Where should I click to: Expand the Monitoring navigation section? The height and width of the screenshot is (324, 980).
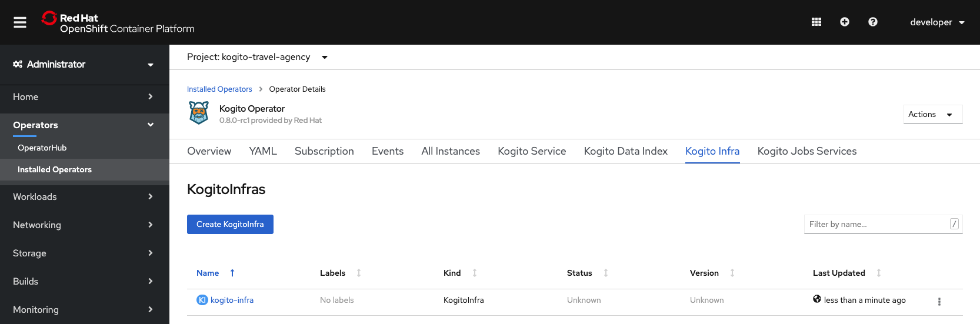pyautogui.click(x=84, y=309)
